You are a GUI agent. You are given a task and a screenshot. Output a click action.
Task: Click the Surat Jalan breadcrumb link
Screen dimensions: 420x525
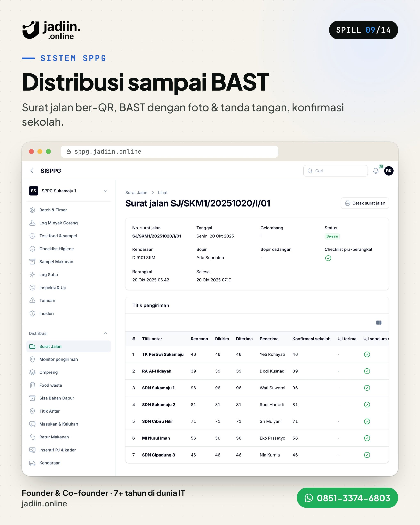pyautogui.click(x=136, y=193)
